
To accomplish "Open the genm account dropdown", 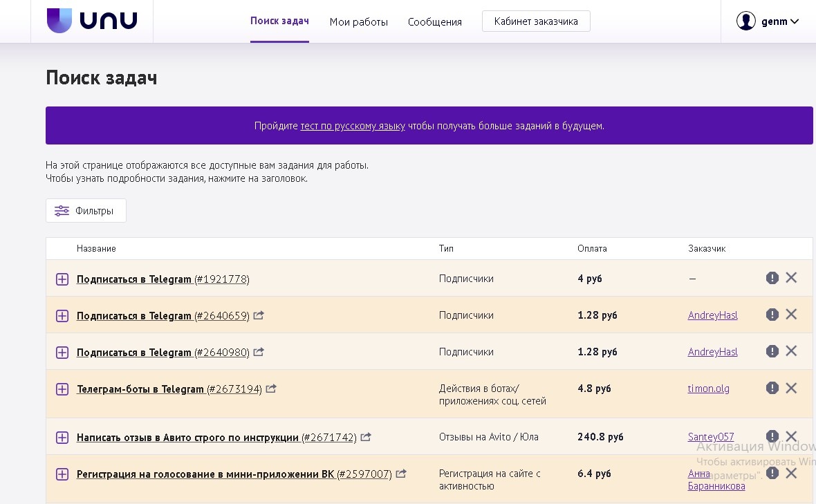I will (x=779, y=21).
